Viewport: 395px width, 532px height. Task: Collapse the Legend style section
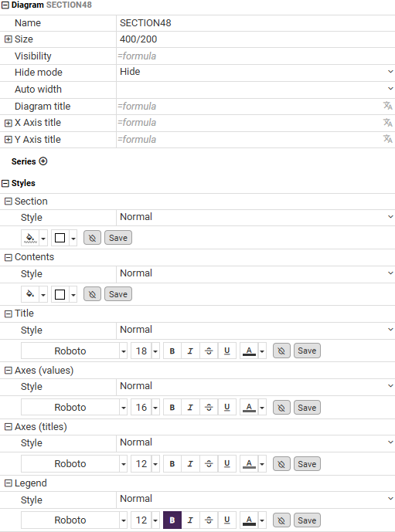click(9, 483)
